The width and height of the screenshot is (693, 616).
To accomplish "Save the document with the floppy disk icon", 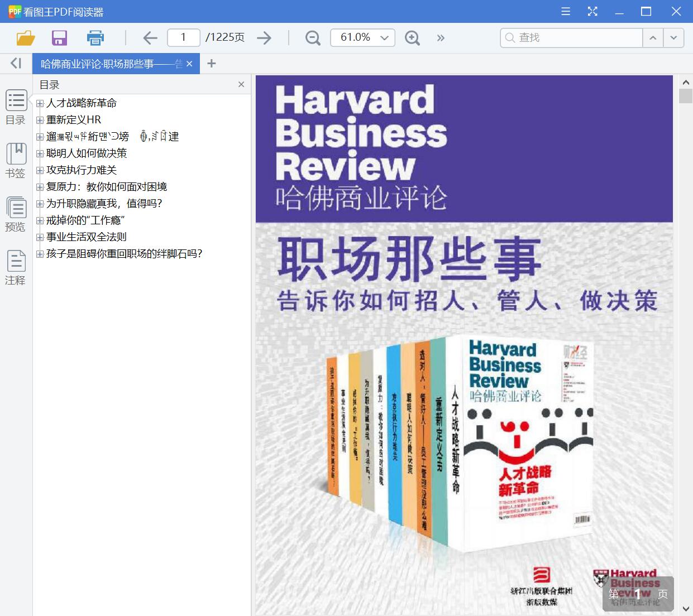I will pos(59,38).
